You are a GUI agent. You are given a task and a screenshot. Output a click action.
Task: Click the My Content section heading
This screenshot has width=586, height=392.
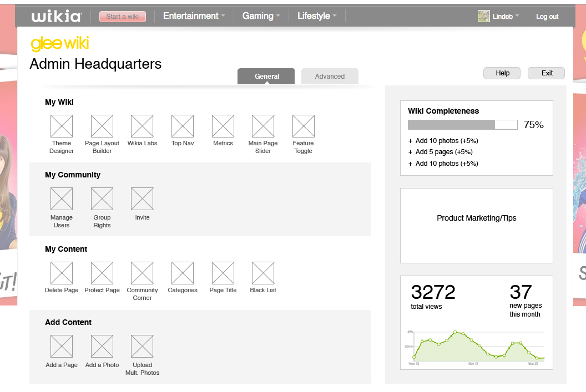(x=66, y=249)
